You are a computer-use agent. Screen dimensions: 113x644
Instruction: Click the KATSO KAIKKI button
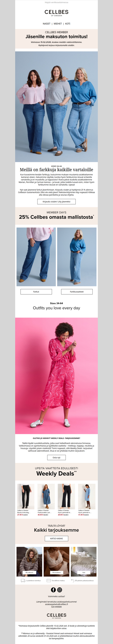(x=56, y=538)
